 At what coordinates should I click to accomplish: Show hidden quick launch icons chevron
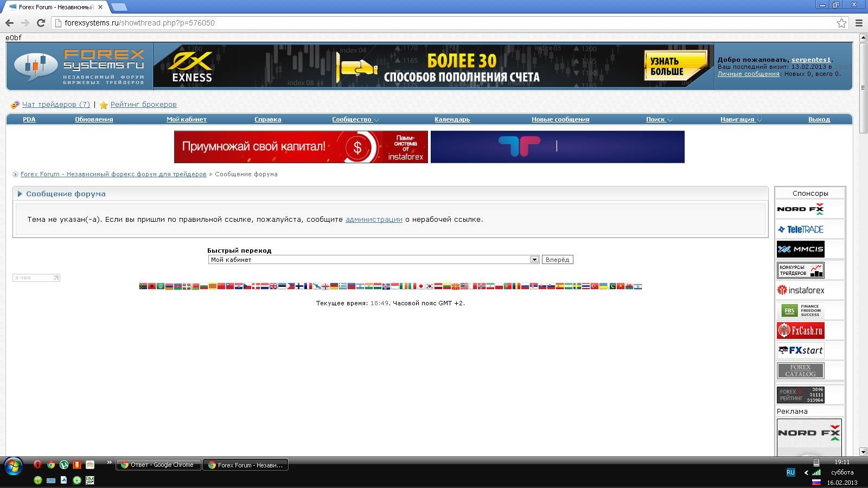[110, 463]
